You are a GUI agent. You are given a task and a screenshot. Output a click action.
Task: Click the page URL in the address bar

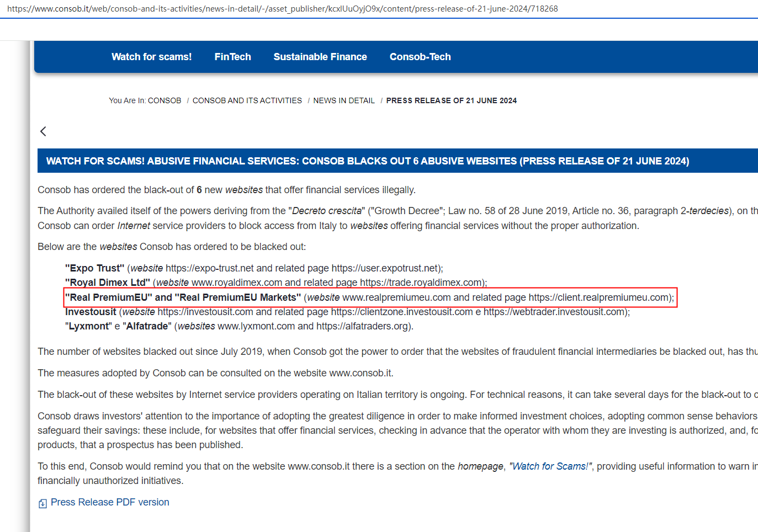283,9
